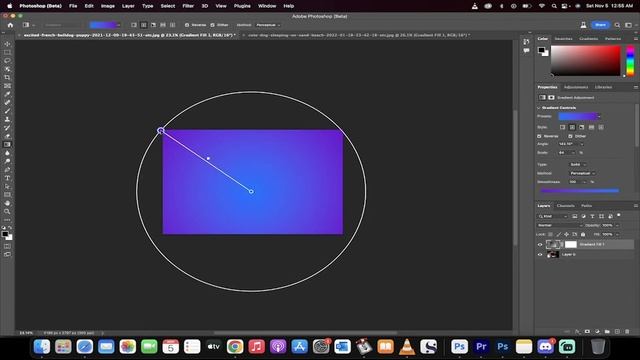Open Presets gradient dropdown in Properties
The width and height of the screenshot is (640, 360).
tap(599, 116)
